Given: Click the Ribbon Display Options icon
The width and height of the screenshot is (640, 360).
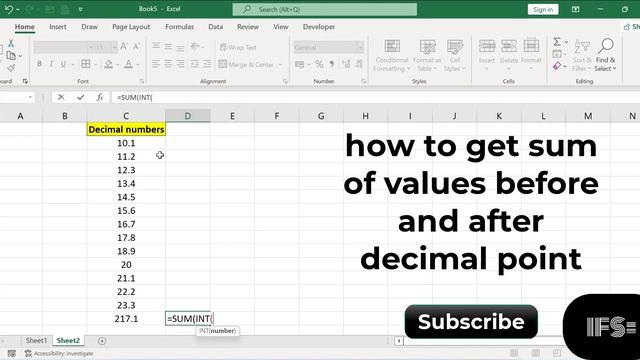Looking at the screenshot, I should pos(576,9).
